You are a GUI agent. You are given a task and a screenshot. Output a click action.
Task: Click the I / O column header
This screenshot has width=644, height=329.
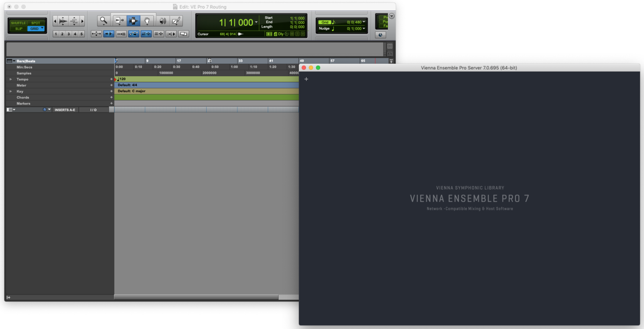click(93, 110)
